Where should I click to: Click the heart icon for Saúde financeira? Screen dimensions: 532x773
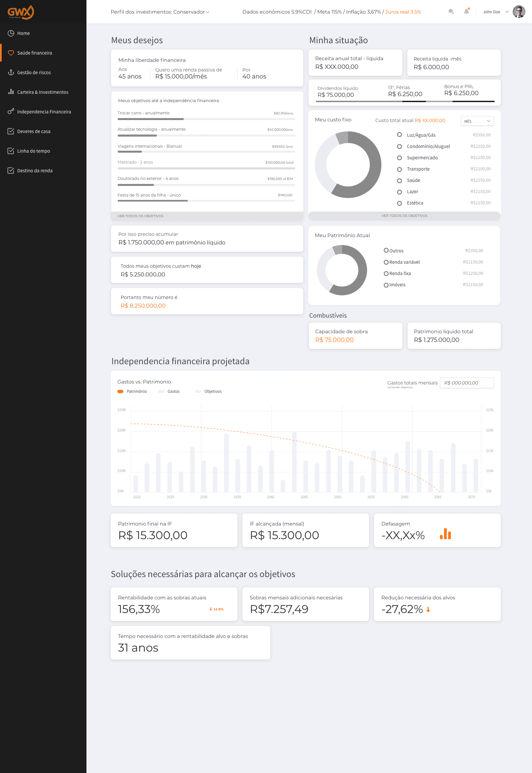point(11,53)
